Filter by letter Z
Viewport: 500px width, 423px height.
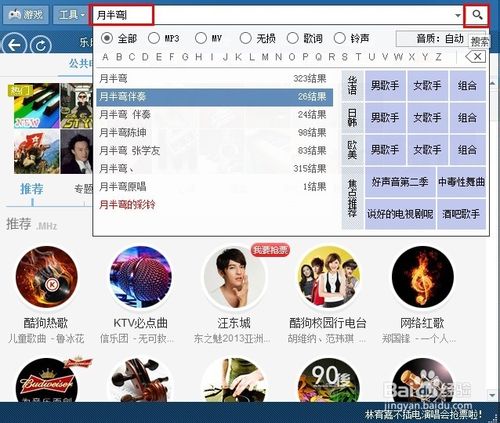pyautogui.click(x=439, y=57)
